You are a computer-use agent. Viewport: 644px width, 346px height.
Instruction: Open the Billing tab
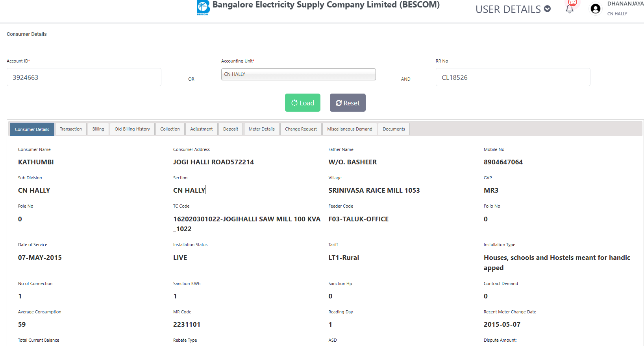tap(98, 129)
